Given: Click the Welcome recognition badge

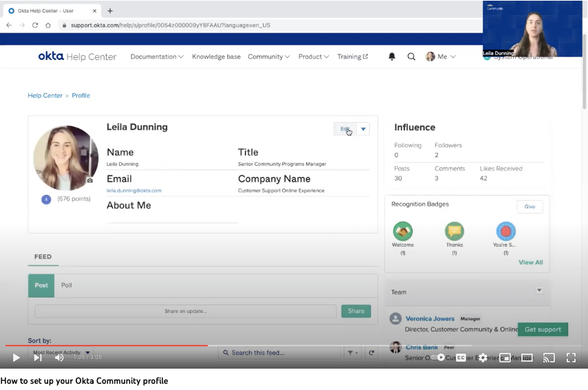Looking at the screenshot, I should pos(403,232).
